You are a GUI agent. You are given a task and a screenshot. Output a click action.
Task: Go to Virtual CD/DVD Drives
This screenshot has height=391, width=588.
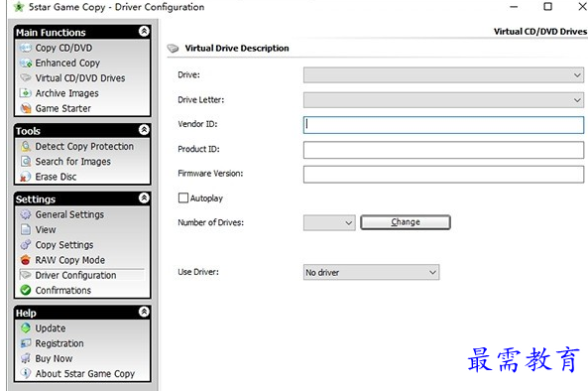click(x=80, y=78)
